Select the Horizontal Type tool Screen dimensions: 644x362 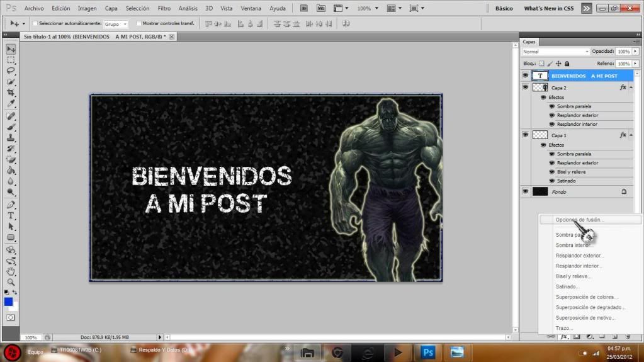11,215
